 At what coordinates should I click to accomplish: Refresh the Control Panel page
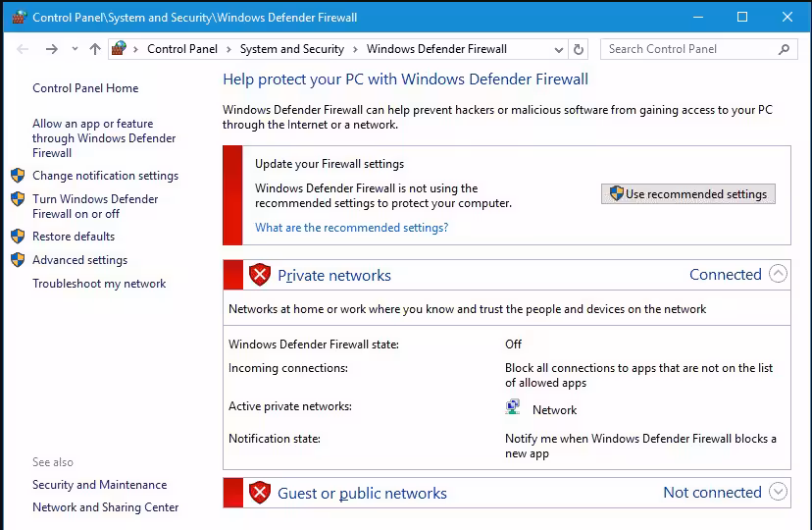click(579, 49)
